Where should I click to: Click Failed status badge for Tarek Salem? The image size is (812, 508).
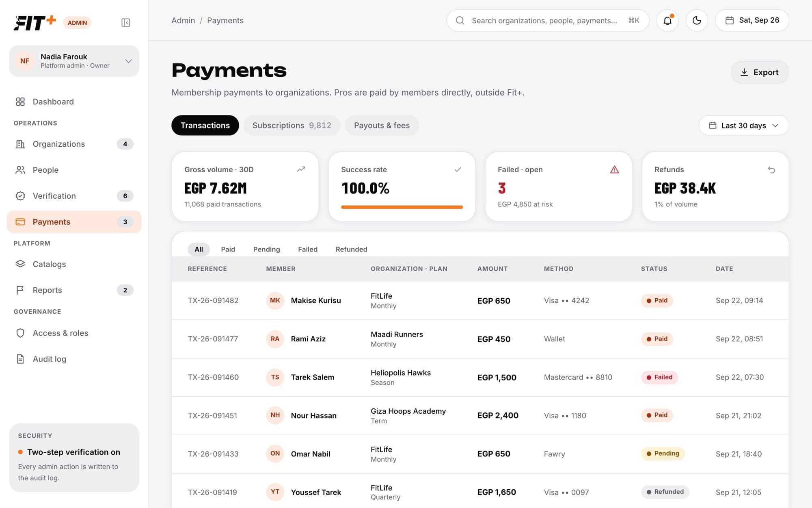click(x=659, y=377)
